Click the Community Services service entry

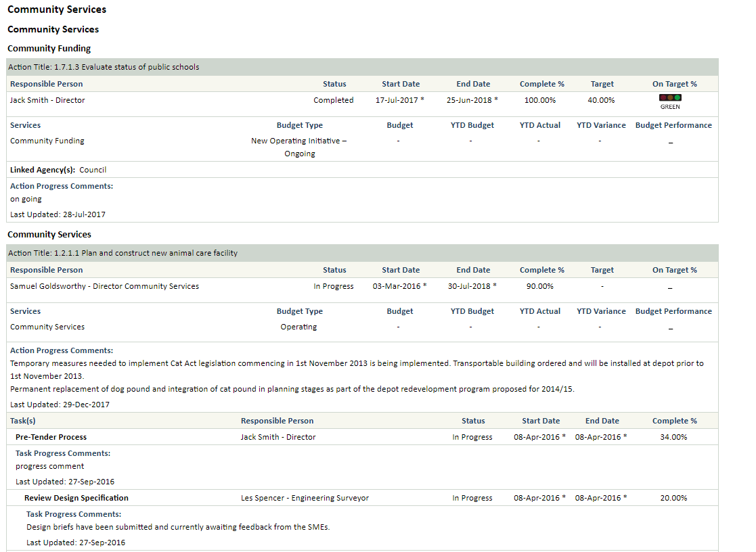[47, 326]
